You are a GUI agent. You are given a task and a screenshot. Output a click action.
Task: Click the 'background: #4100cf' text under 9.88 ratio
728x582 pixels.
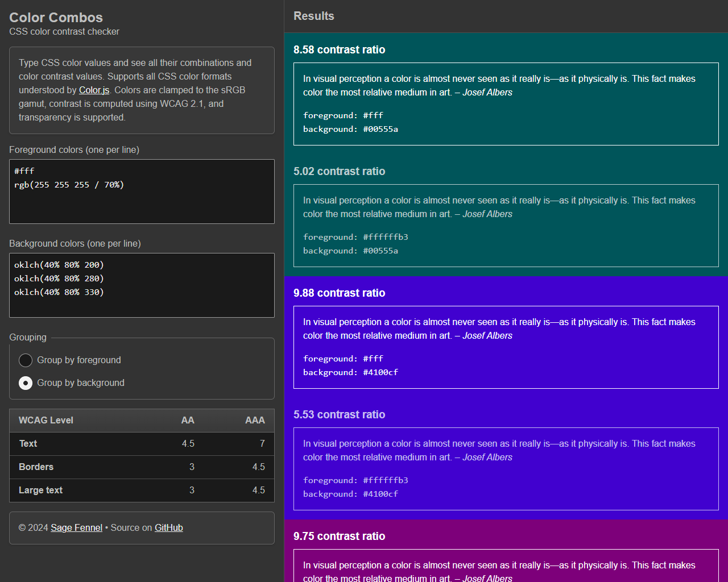pos(350,372)
